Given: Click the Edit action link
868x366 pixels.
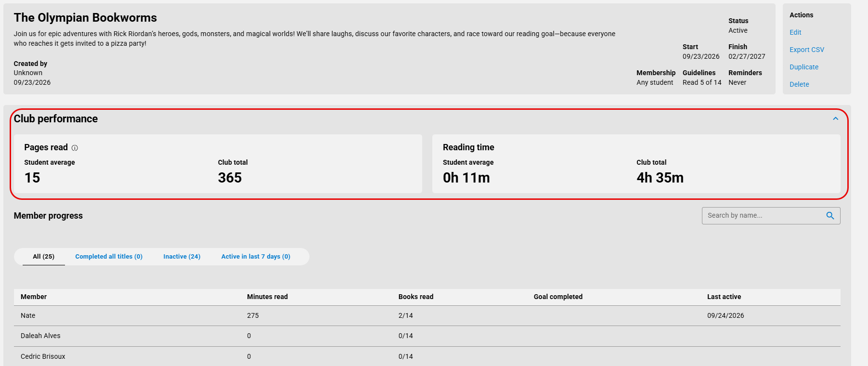Looking at the screenshot, I should [795, 32].
